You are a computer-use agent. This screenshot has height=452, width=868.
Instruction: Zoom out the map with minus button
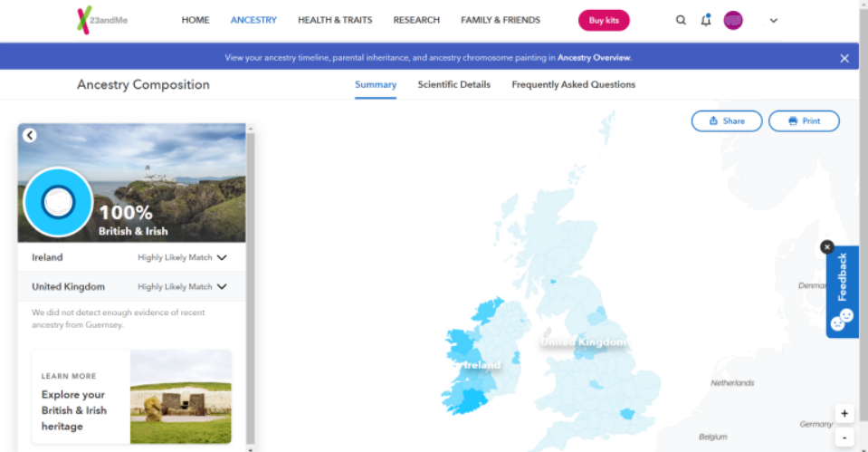844,438
